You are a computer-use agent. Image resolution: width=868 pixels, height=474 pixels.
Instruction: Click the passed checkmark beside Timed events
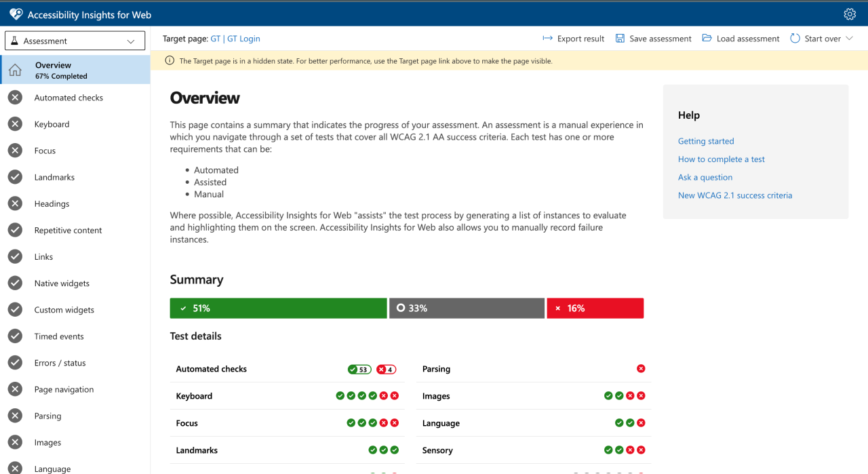(x=15, y=336)
